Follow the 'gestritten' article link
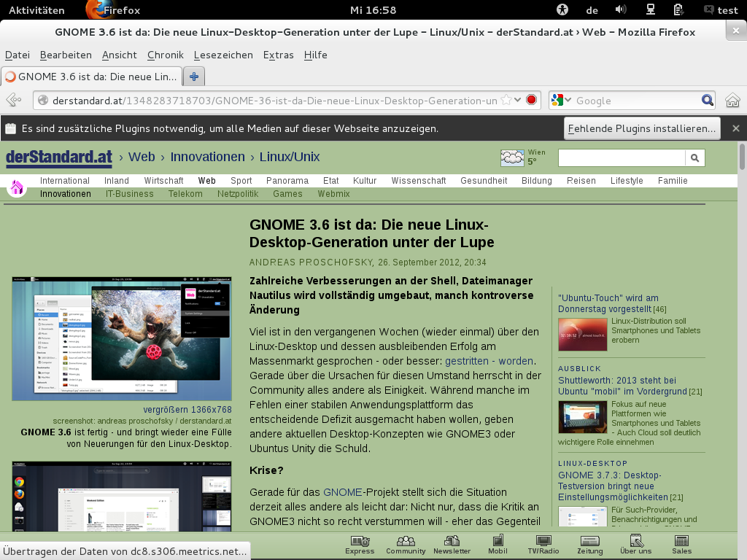Screen dimensions: 747x560 tap(467, 361)
